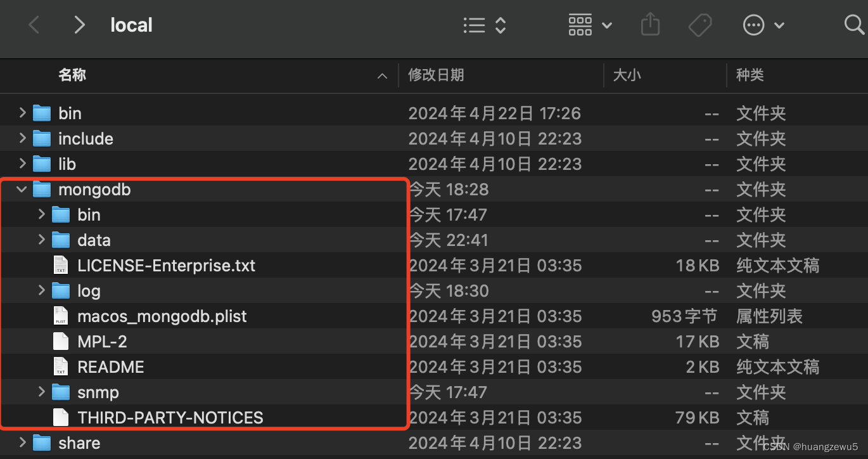Collapse the mongodb folder
The width and height of the screenshot is (868, 459).
(21, 189)
